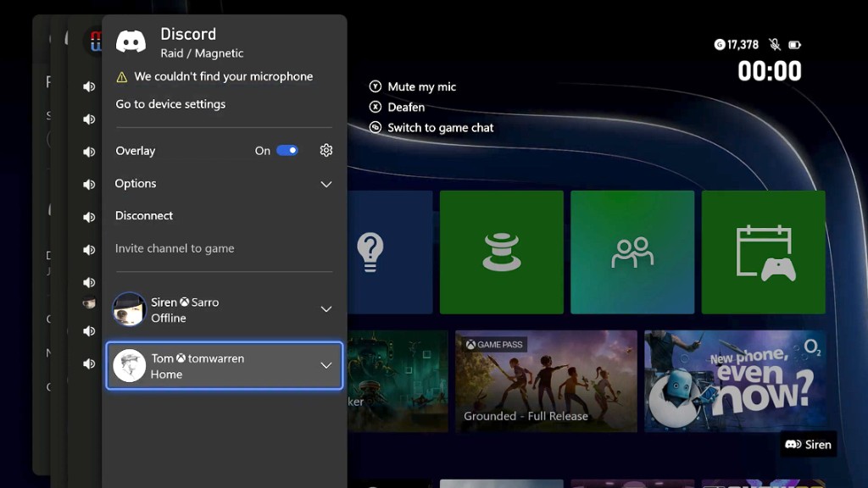
Task: Expand the Options section chevron
Action: pos(326,184)
